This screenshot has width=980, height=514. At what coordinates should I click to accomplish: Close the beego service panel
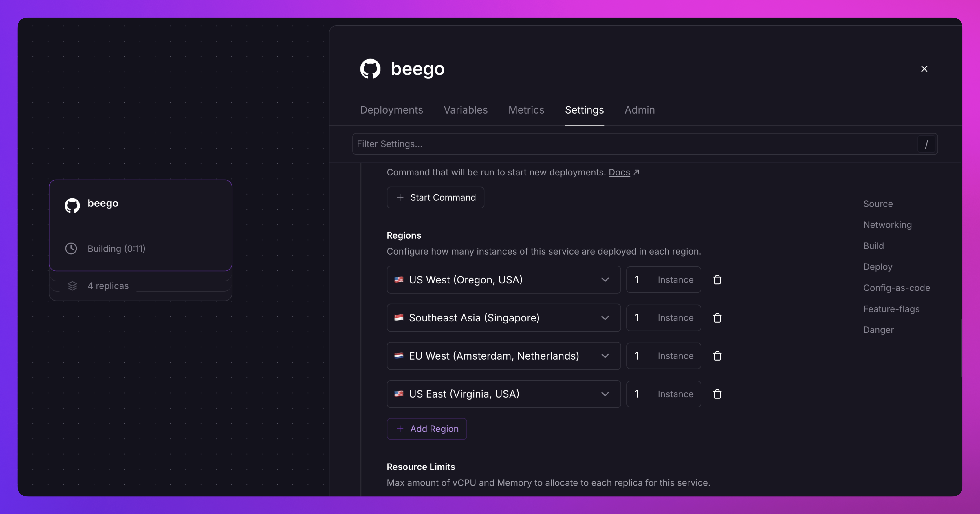(x=924, y=69)
